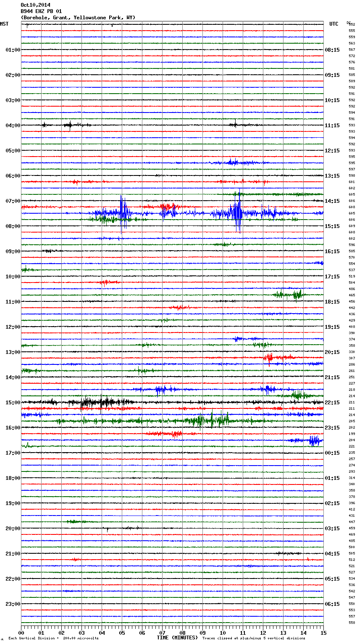
Task: Select the 14:00 MST hour label
Action: 13,377
